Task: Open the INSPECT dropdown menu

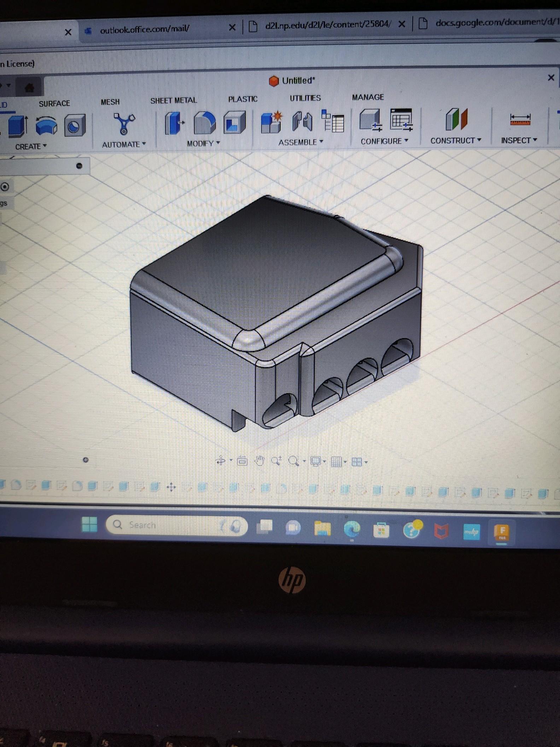Action: [x=519, y=140]
